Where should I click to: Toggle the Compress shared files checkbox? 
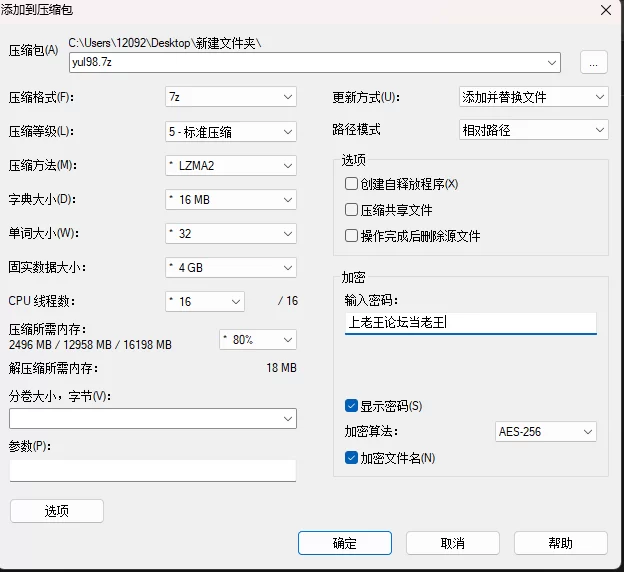pyautogui.click(x=351, y=210)
